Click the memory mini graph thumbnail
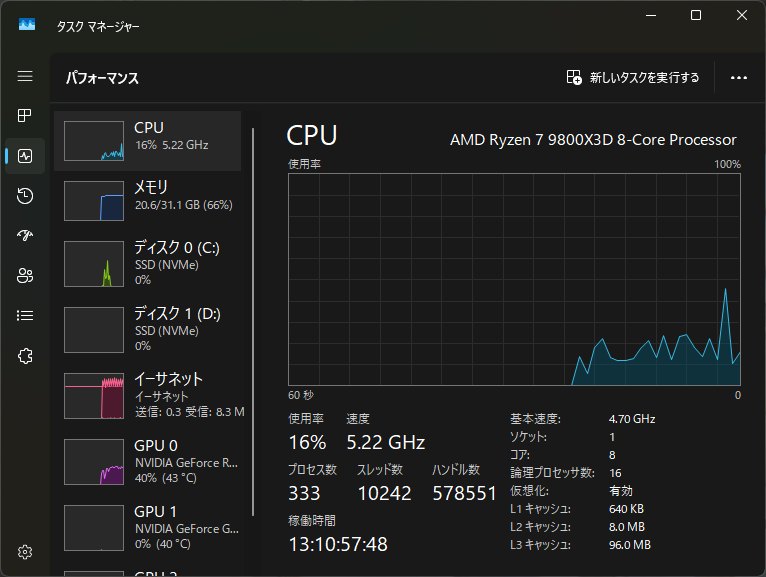 pyautogui.click(x=94, y=201)
